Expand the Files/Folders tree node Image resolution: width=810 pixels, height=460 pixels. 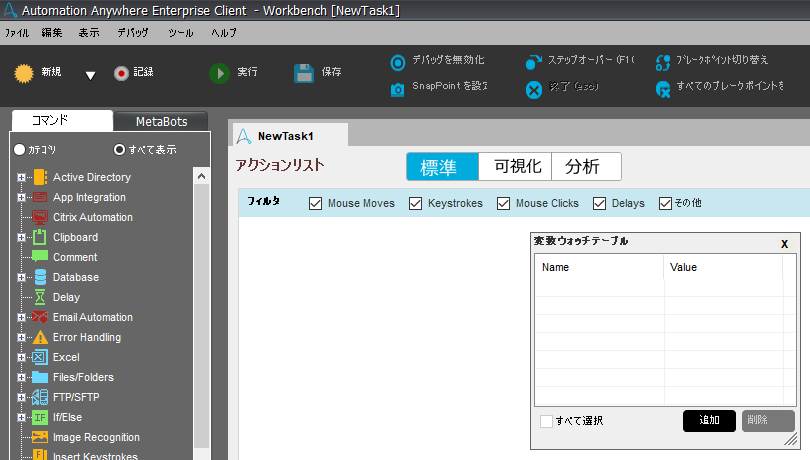(21, 377)
